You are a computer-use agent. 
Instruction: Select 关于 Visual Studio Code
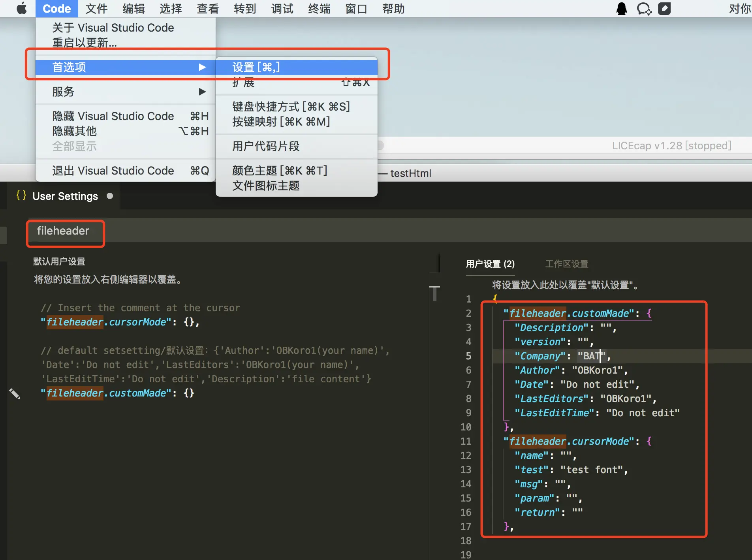pos(126,28)
